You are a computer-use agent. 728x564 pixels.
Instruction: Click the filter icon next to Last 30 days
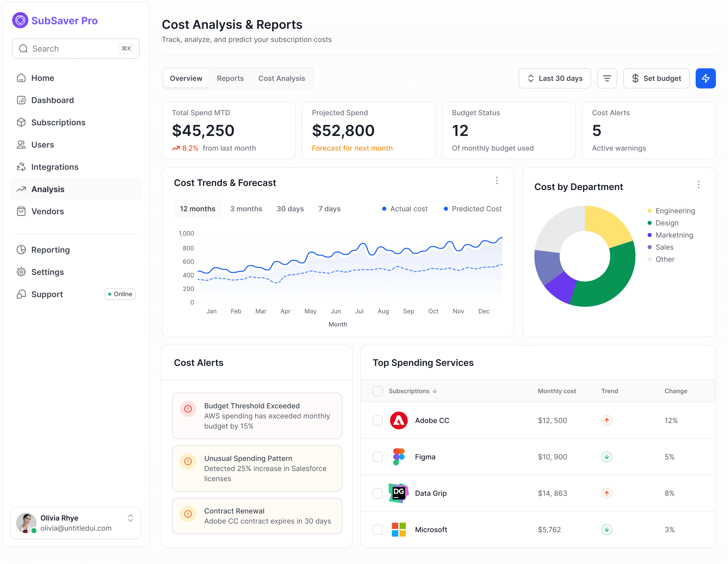[x=607, y=78]
